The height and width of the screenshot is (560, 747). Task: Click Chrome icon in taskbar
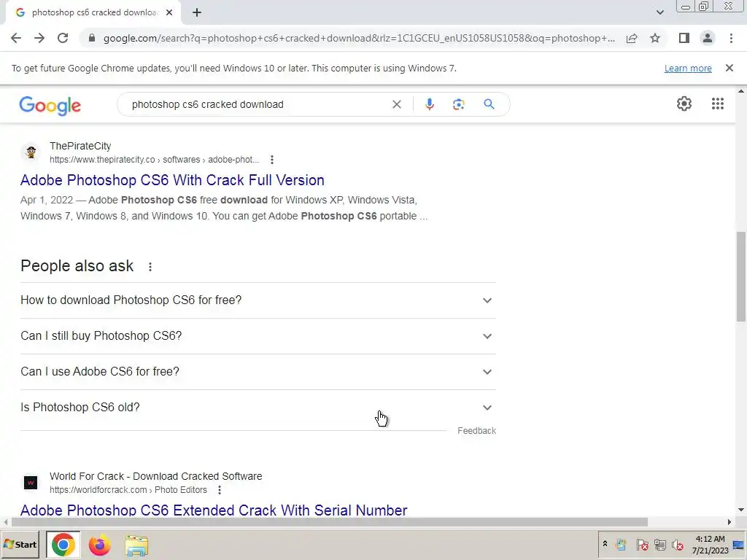(x=63, y=545)
